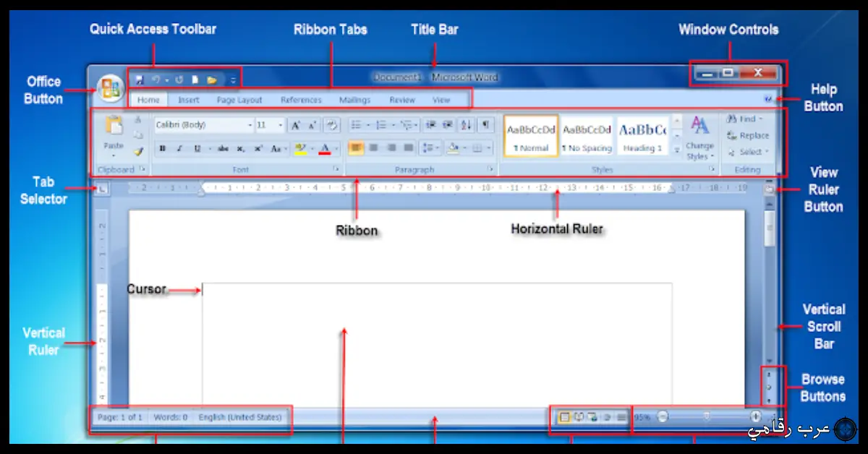
Task: Select the Format Painter brush icon
Action: [139, 150]
